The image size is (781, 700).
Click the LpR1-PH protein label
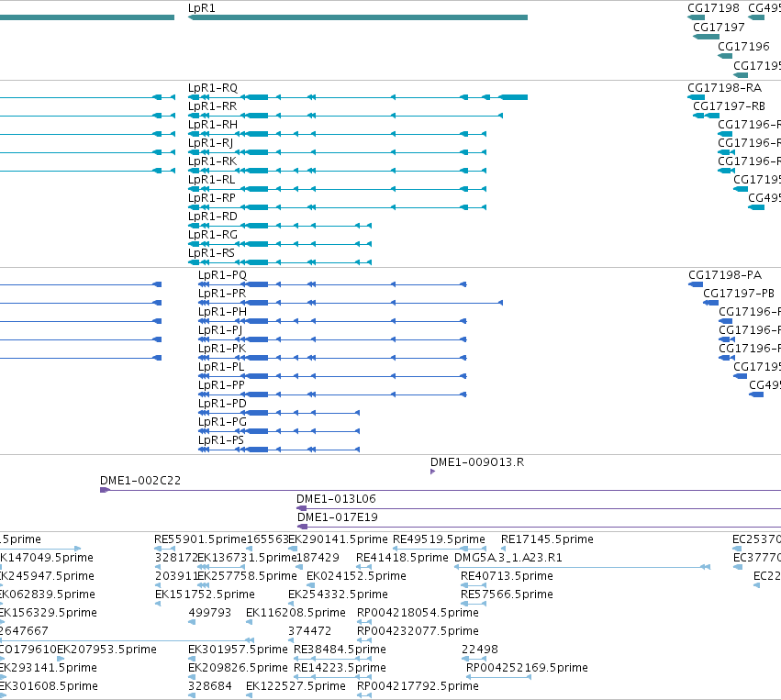tap(222, 312)
